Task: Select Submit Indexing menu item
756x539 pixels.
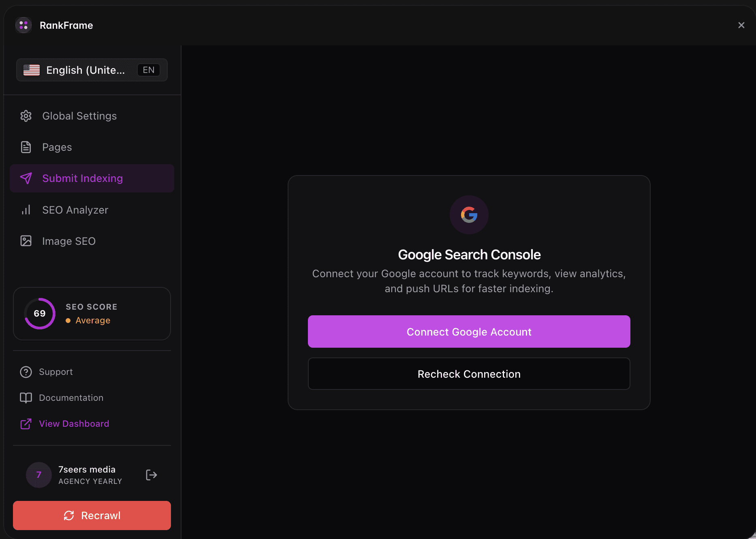Action: tap(92, 178)
